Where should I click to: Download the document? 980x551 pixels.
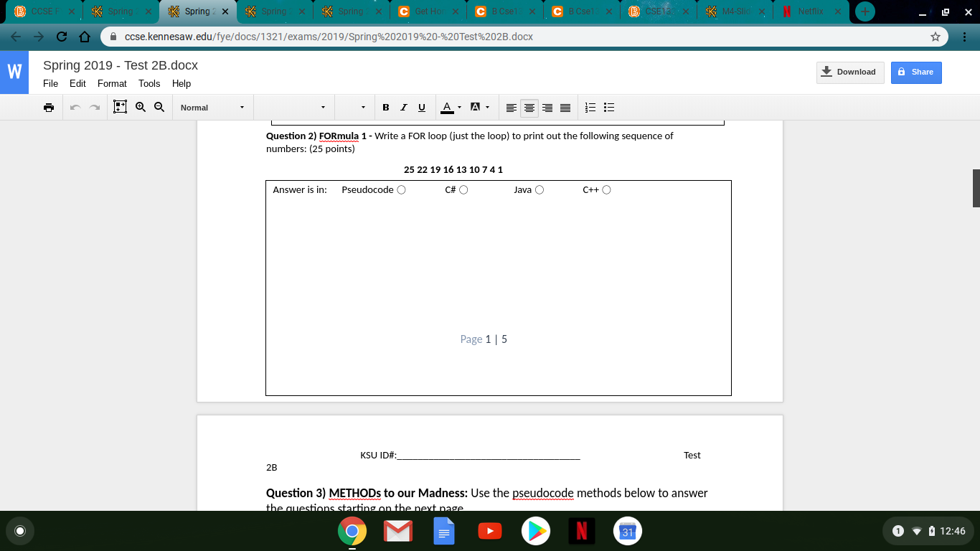(850, 72)
